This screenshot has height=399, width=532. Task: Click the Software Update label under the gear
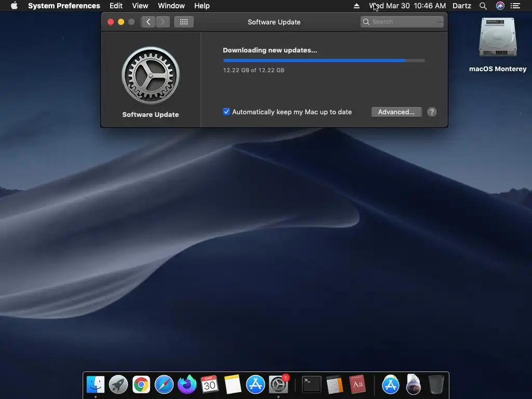click(151, 115)
